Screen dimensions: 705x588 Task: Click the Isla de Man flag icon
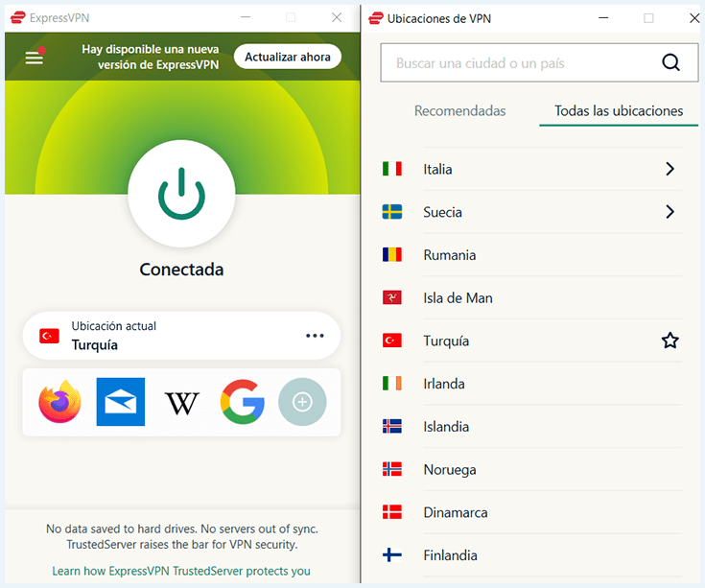pyautogui.click(x=392, y=297)
